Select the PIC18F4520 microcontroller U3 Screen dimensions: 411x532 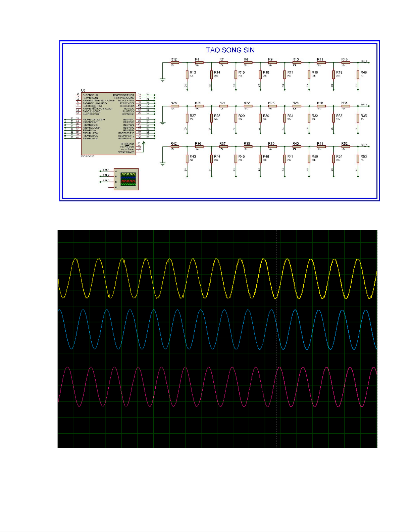[108, 124]
